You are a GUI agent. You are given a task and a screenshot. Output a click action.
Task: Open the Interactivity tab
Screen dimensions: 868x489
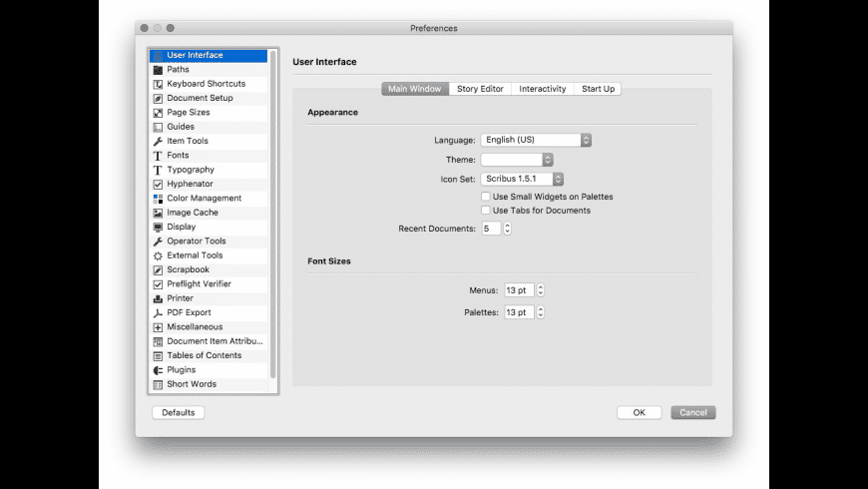pyautogui.click(x=543, y=89)
